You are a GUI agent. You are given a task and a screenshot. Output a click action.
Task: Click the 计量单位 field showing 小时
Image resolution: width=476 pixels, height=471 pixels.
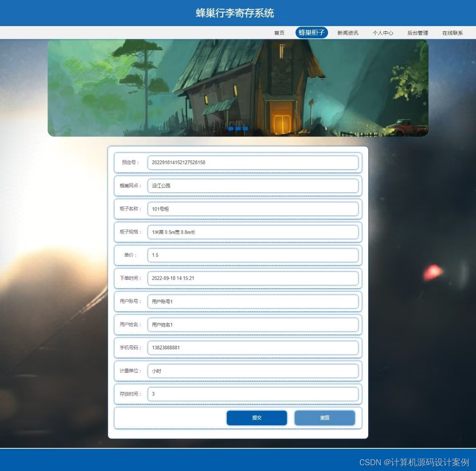coord(253,371)
